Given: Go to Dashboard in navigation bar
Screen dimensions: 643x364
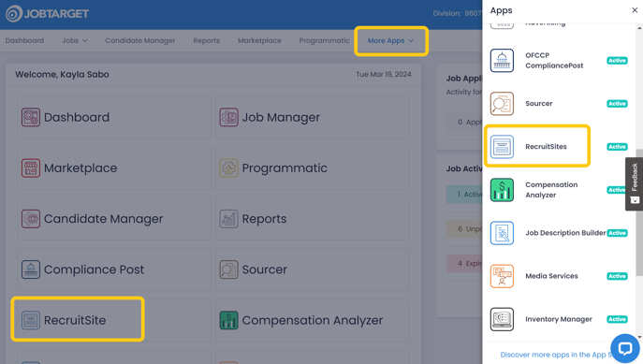Looking at the screenshot, I should [x=24, y=40].
